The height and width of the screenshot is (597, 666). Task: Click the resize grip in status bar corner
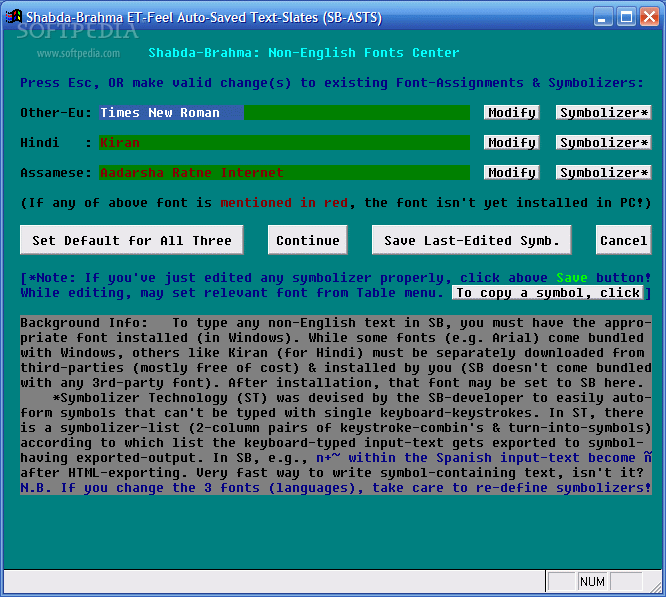pos(657,587)
